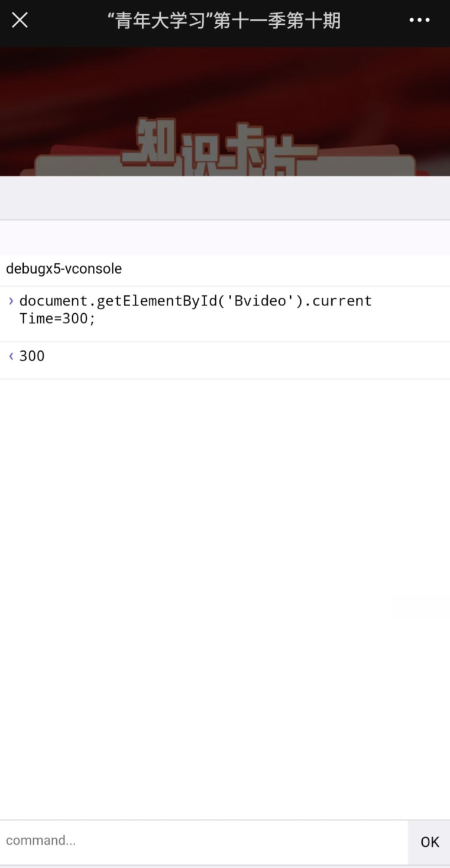
Task: Tap the faint floating vConsole button
Action: 420,607
